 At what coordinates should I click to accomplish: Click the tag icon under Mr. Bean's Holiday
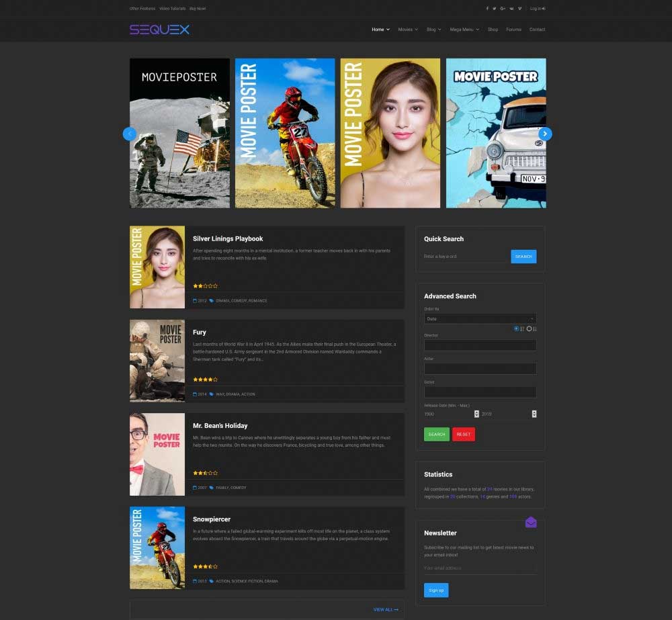[211, 488]
